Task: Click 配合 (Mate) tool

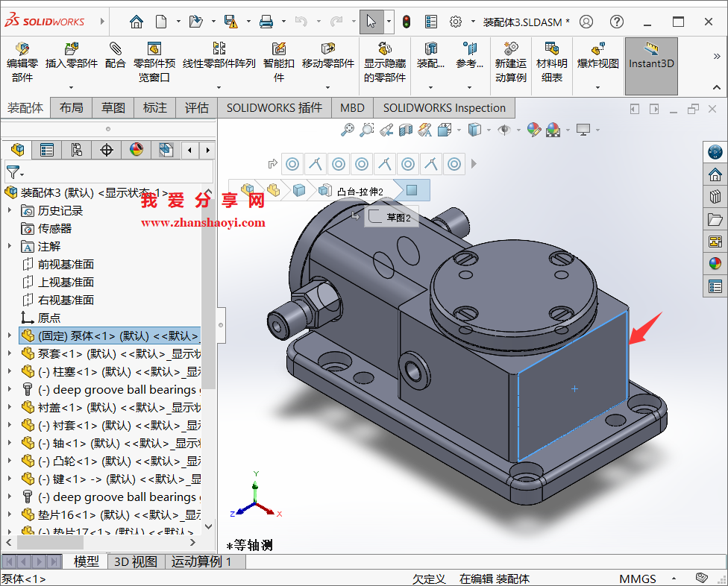Action: pos(115,56)
